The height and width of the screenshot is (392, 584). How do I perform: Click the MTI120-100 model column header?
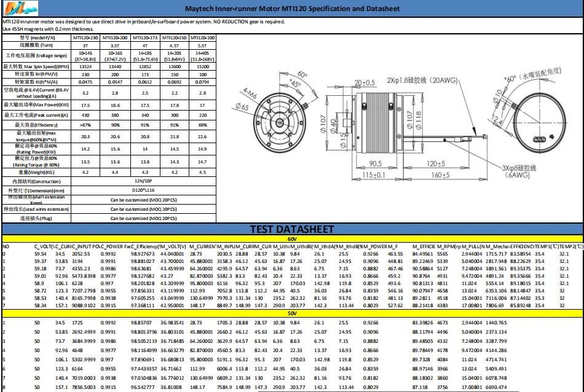[x=203, y=37]
